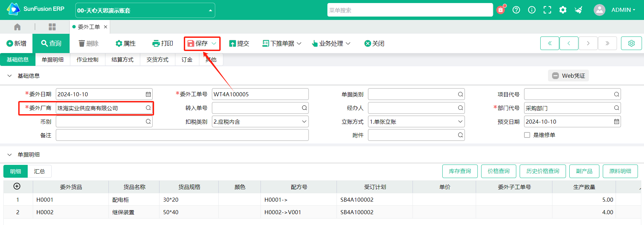Click the 保存 save button

coord(198,44)
